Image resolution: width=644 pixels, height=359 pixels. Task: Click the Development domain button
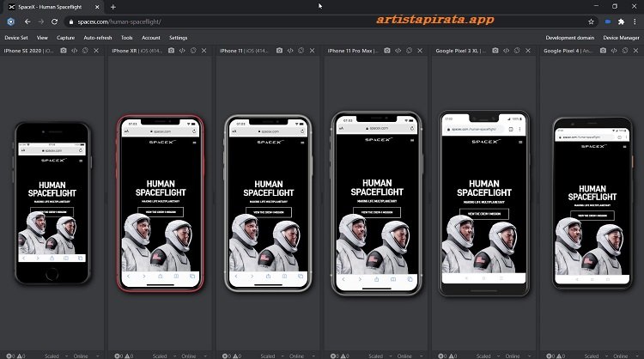(569, 38)
